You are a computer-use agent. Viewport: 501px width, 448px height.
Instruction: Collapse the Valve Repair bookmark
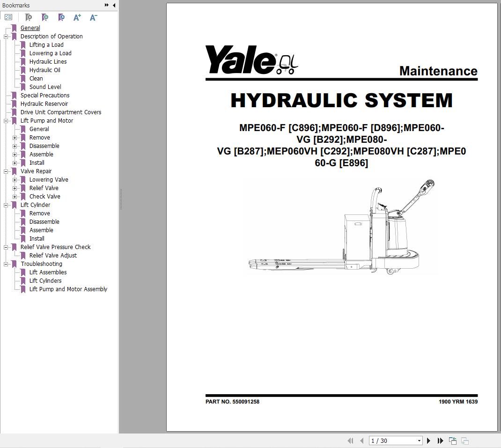click(x=6, y=172)
